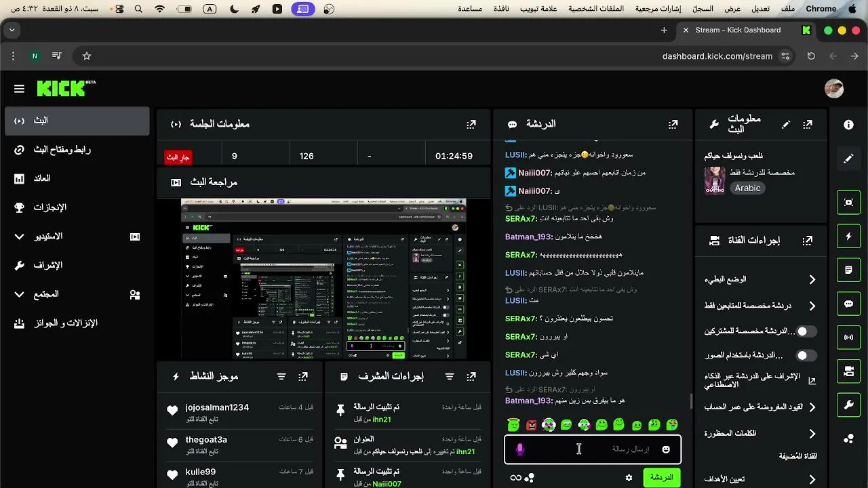Click the Batman_193 username in chat

tap(528, 401)
